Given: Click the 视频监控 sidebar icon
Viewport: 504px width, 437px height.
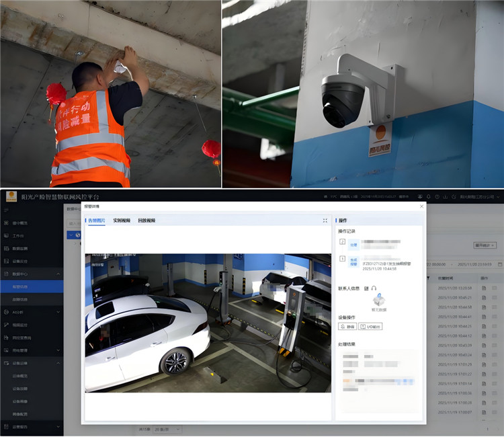Looking at the screenshot, I should pos(6,325).
